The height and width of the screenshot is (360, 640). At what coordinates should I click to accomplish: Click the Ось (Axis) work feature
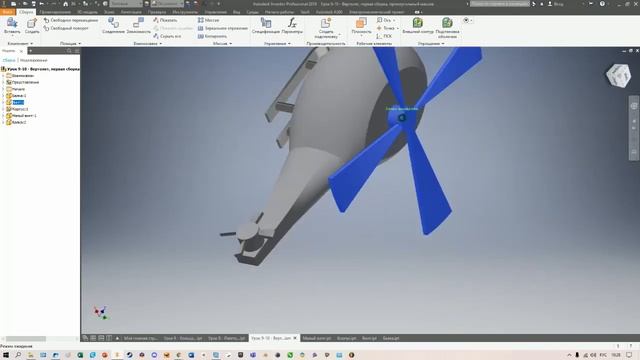[x=385, y=20]
